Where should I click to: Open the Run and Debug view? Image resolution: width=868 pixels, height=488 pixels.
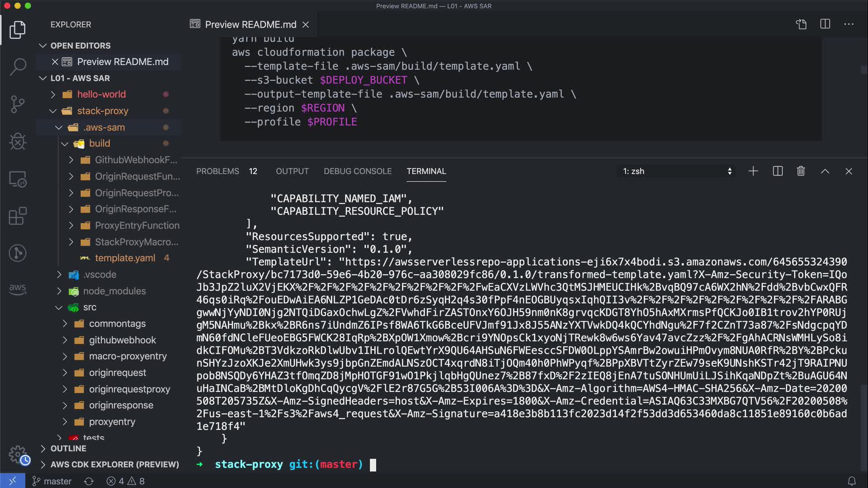[x=18, y=142]
